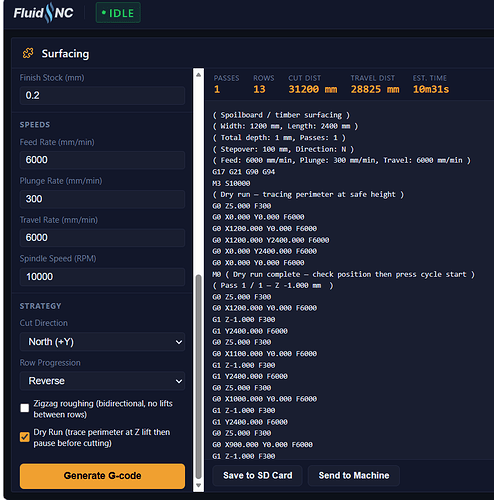The width and height of the screenshot is (494, 500).
Task: Click the Surfacing puzzle-piece icon
Action: point(28,53)
